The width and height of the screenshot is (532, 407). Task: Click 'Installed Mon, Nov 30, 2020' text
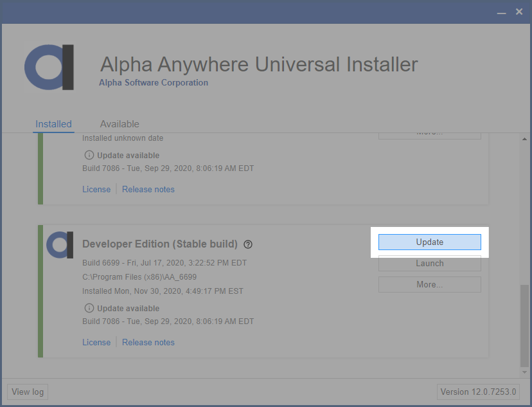[x=163, y=291]
